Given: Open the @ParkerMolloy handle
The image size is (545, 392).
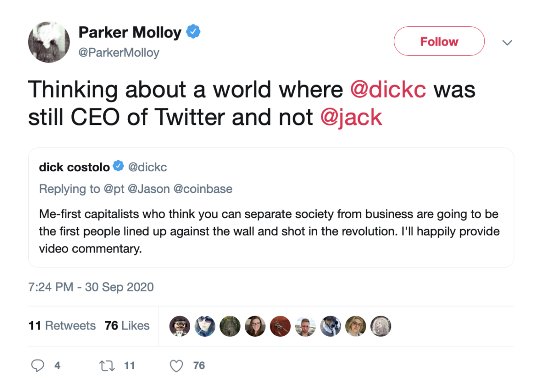Looking at the screenshot, I should tap(119, 53).
